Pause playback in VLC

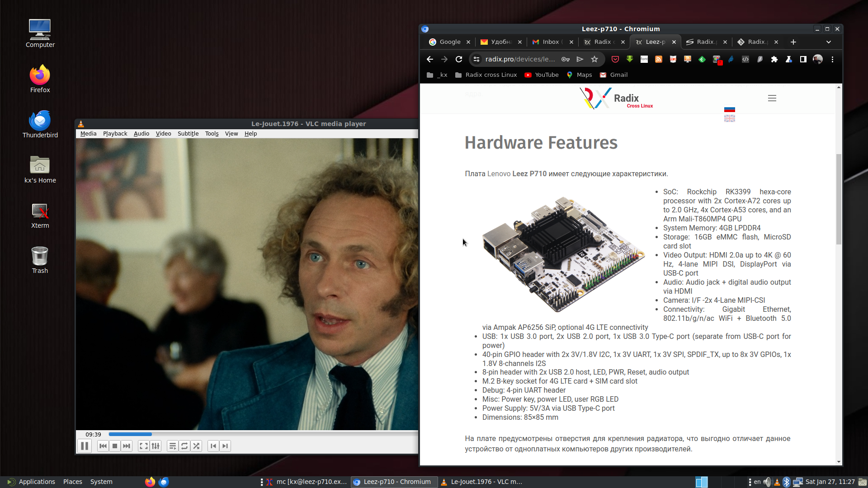[85, 446]
